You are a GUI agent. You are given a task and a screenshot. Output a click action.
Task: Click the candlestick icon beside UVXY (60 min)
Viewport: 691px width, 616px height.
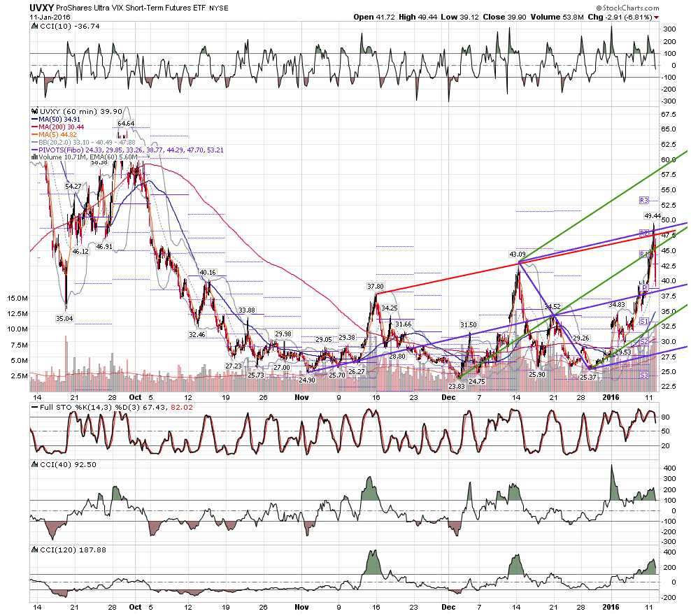[34, 111]
